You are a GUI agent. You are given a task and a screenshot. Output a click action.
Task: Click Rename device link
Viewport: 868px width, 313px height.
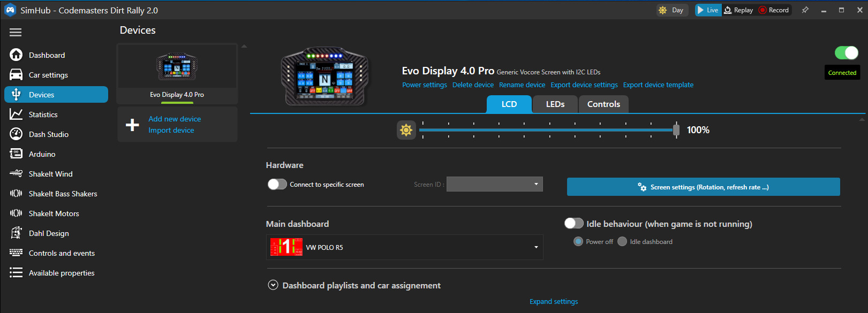tap(522, 85)
